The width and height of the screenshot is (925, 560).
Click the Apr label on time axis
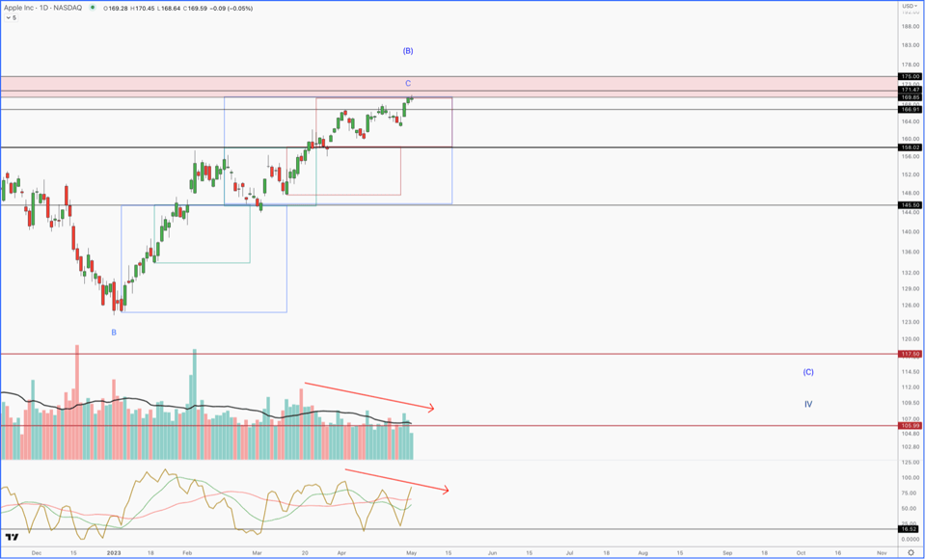341,553
